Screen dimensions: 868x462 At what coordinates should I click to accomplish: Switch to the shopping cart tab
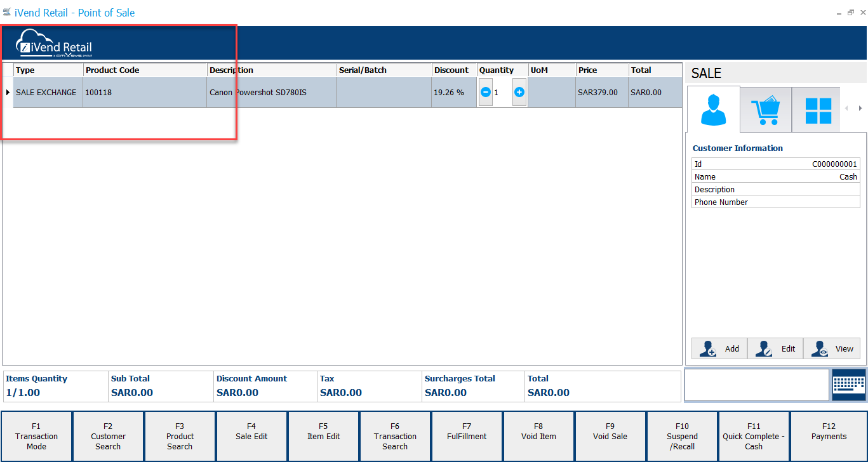(766, 109)
